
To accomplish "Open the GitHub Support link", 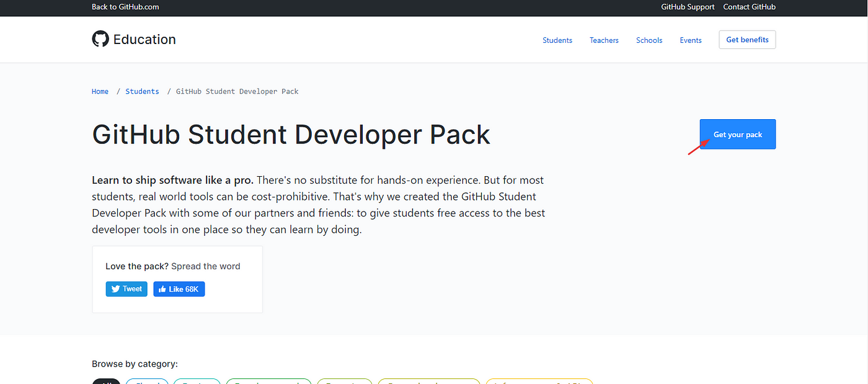I will tap(688, 7).
